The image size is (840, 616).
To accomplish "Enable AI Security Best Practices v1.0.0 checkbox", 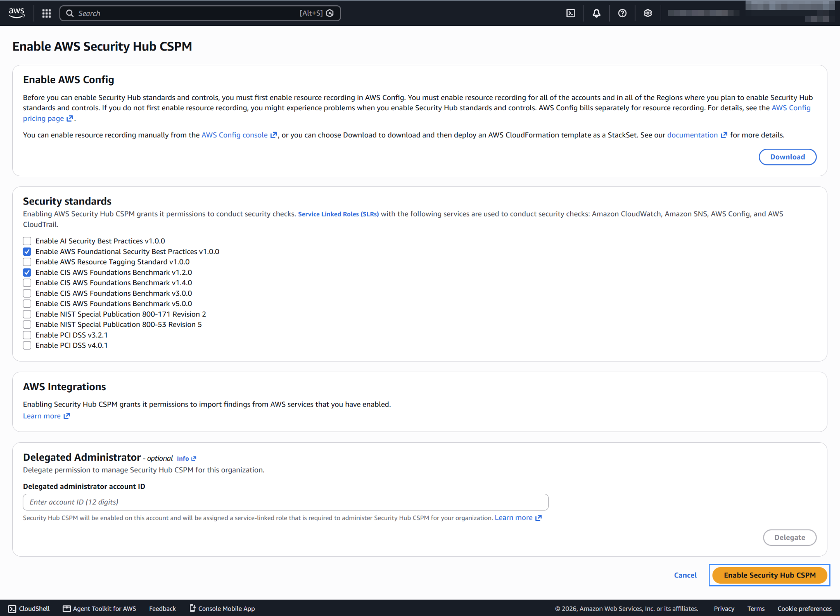I will pyautogui.click(x=27, y=241).
